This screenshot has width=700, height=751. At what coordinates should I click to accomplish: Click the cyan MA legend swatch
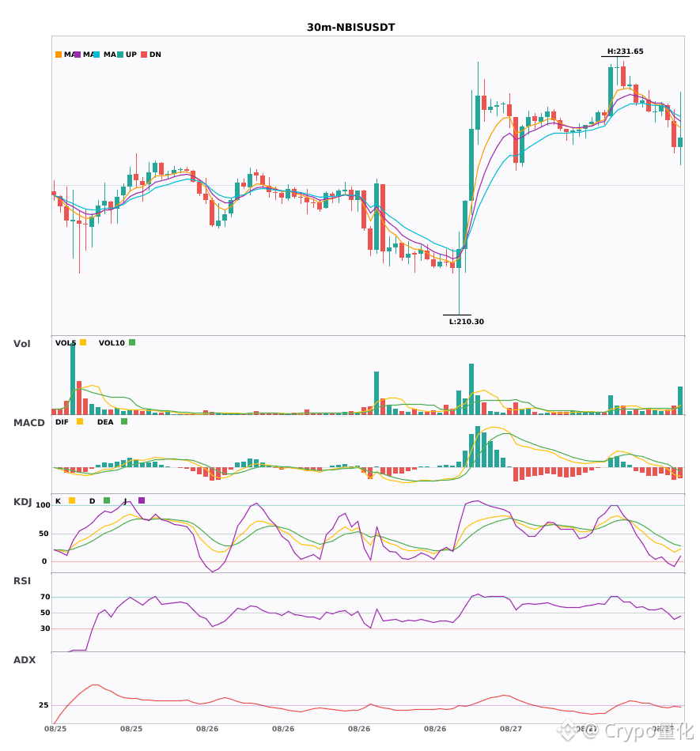(x=96, y=55)
